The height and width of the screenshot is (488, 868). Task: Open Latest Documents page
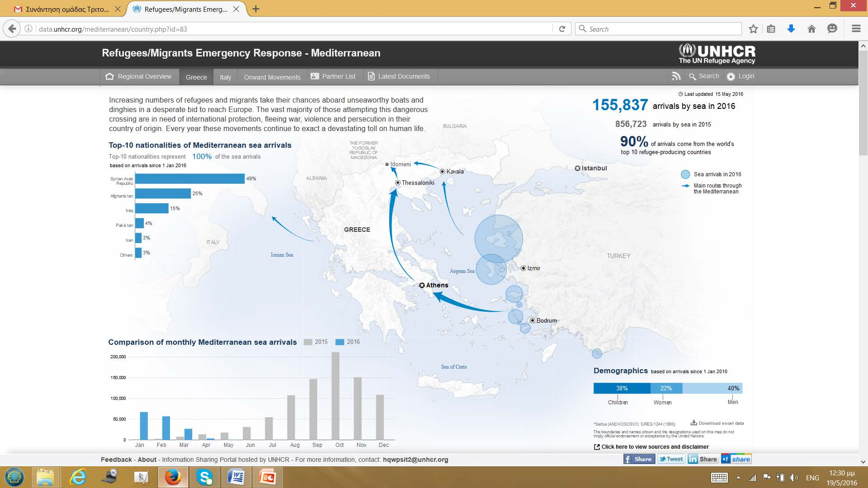point(399,76)
